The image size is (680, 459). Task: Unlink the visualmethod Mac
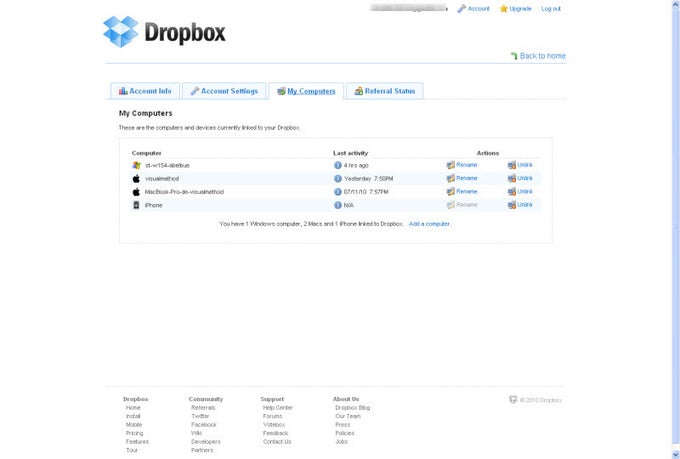(x=520, y=178)
